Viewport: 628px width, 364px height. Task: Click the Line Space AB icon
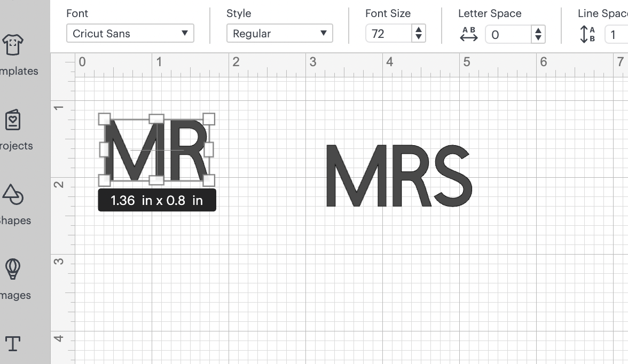point(587,34)
